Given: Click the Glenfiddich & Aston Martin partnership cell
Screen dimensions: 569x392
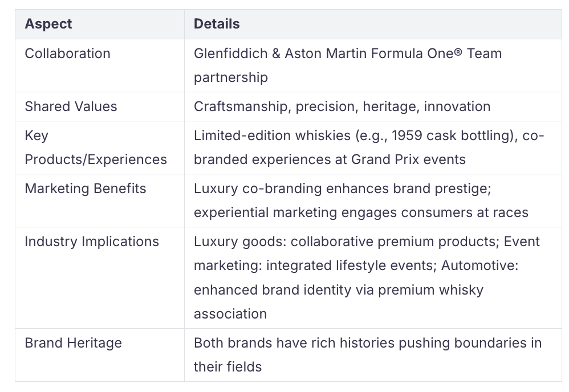Looking at the screenshot, I should point(347,65).
